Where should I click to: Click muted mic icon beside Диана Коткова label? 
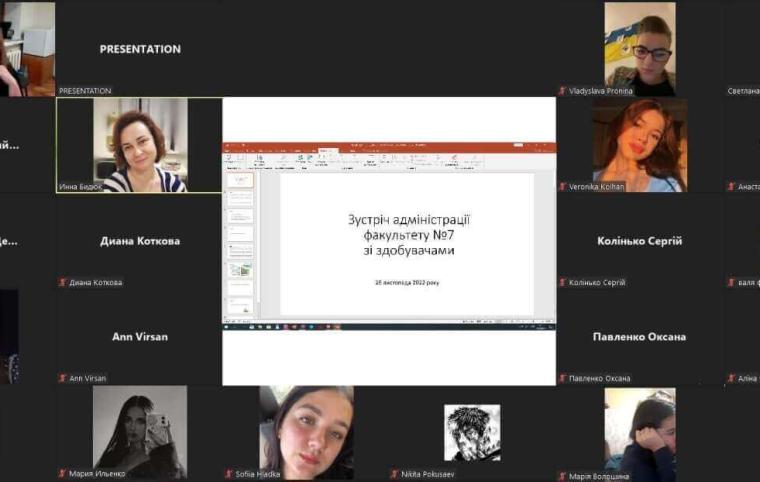click(63, 283)
